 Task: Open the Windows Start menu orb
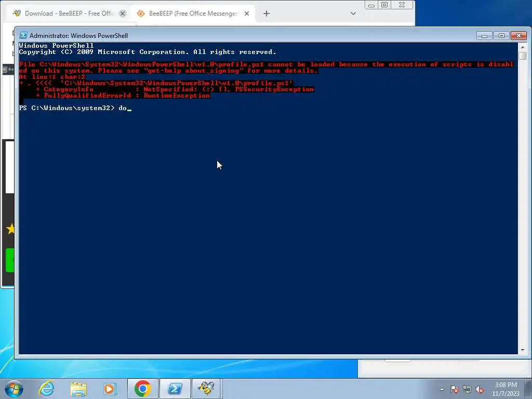click(x=14, y=389)
